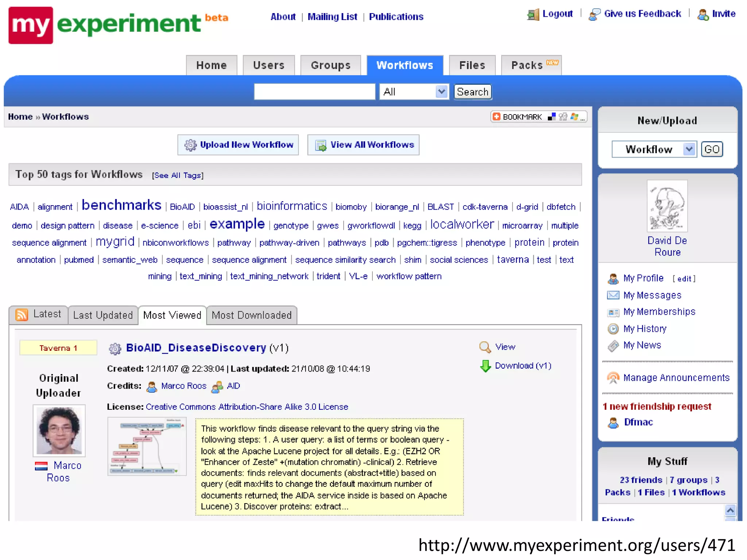Click the Give us Feedback icon

[595, 15]
